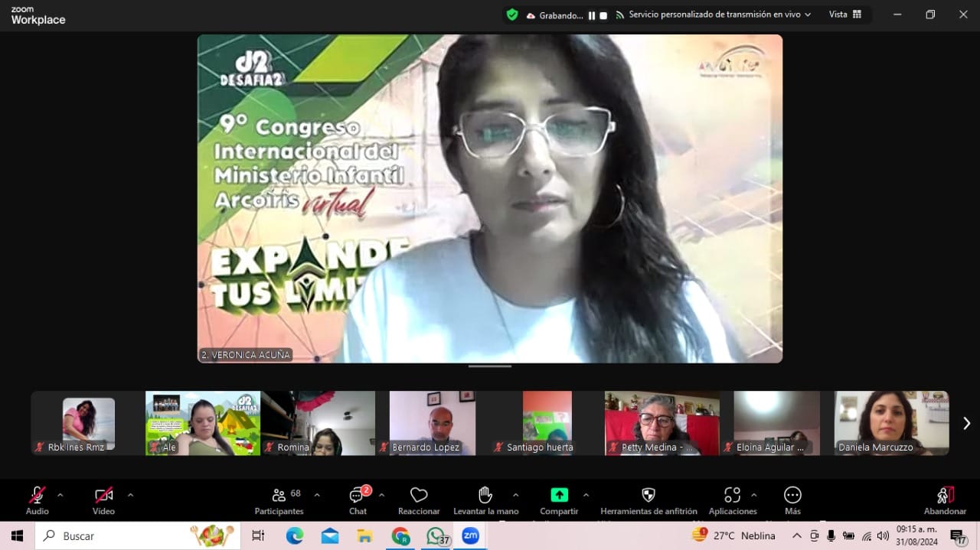Close the Zoom meeting window
980x550 pixels.
tap(963, 15)
